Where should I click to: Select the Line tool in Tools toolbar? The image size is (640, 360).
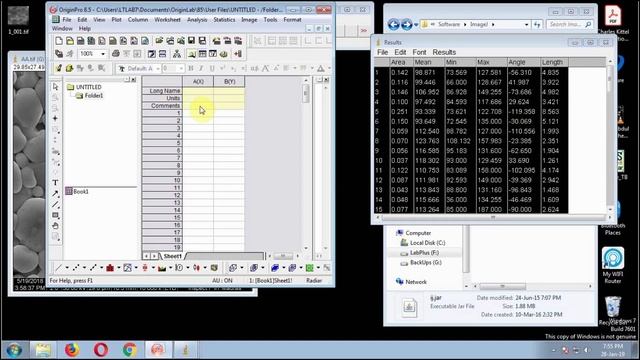(x=56, y=204)
